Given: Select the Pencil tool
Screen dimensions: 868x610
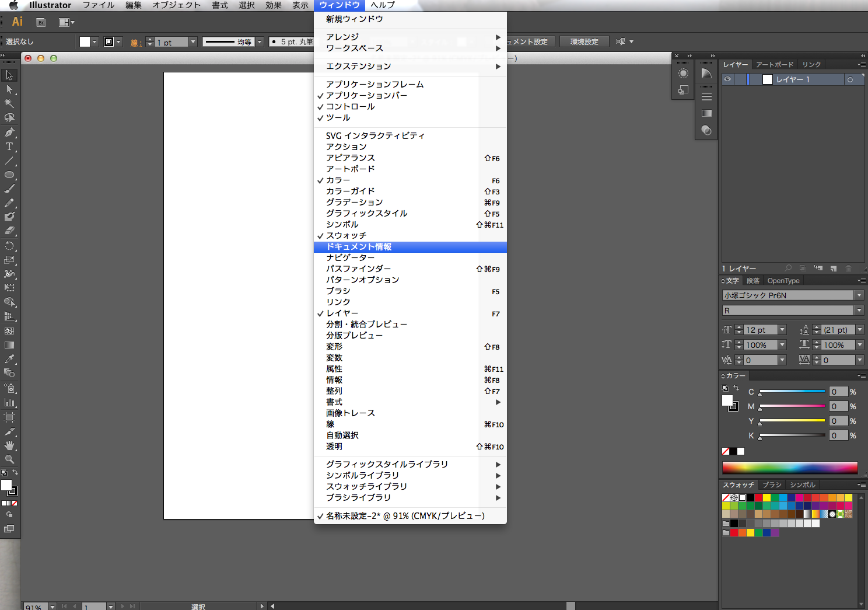Looking at the screenshot, I should 9,203.
